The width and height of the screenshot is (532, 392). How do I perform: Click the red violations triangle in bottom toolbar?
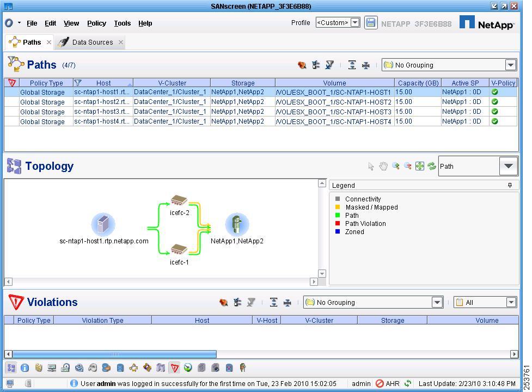[x=174, y=367]
